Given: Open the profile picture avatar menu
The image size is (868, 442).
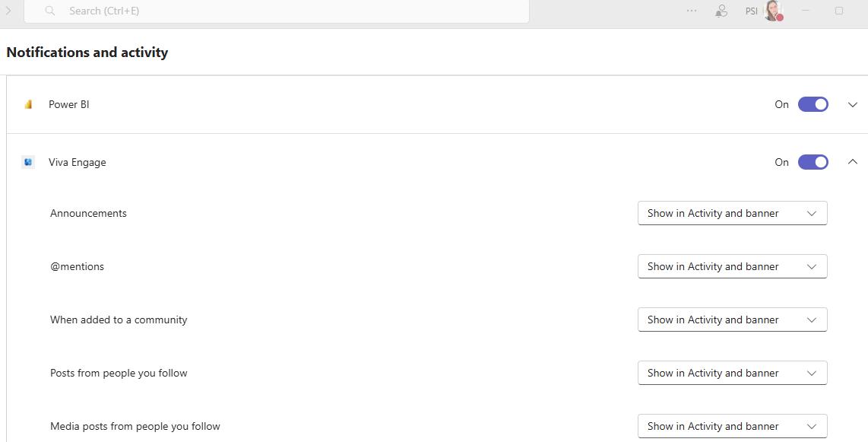Looking at the screenshot, I should point(773,11).
